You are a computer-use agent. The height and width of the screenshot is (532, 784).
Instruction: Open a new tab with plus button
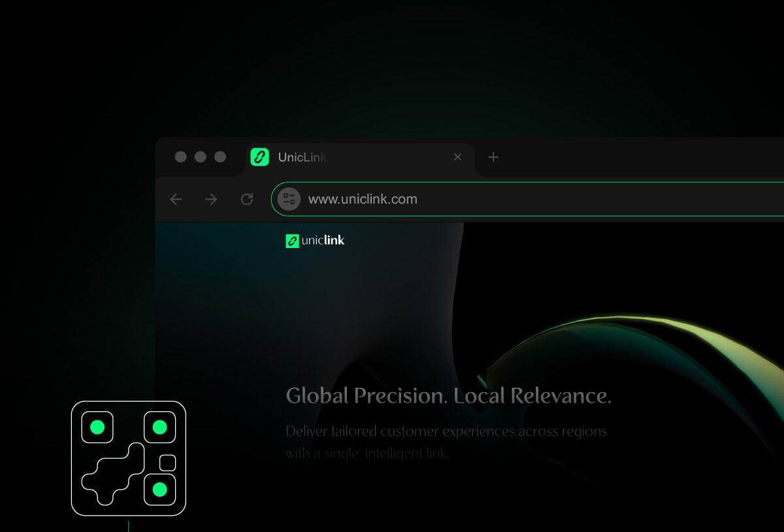click(x=493, y=157)
